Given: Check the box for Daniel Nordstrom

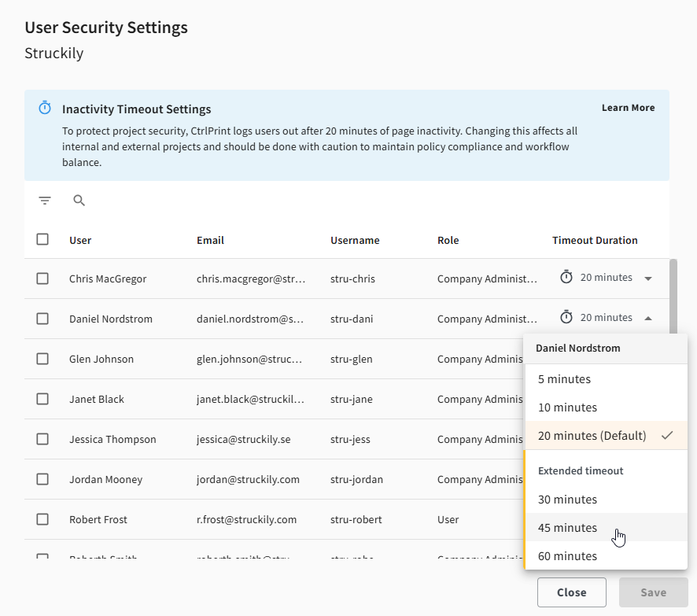Looking at the screenshot, I should click(x=42, y=319).
